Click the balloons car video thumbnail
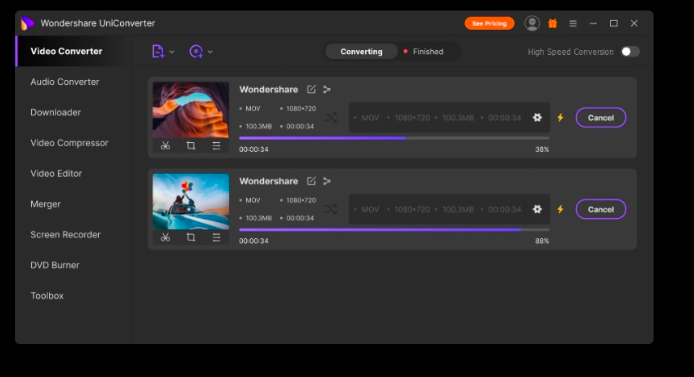Image resolution: width=694 pixels, height=377 pixels. [191, 201]
